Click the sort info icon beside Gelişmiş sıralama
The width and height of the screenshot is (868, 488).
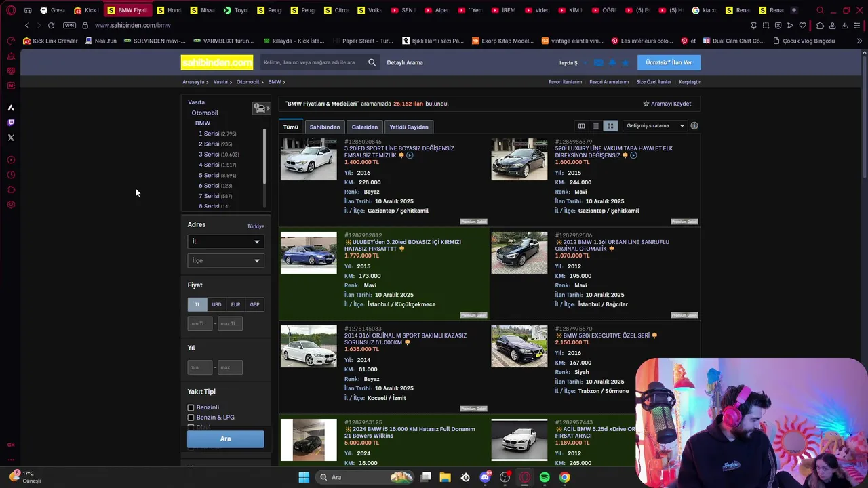coord(694,126)
